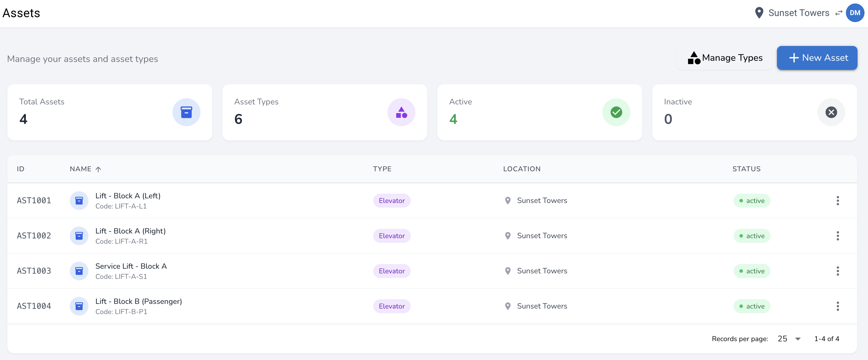This screenshot has width=868, height=360.
Task: Click the asset icon beside Service Lift - Block A
Action: 79,271
